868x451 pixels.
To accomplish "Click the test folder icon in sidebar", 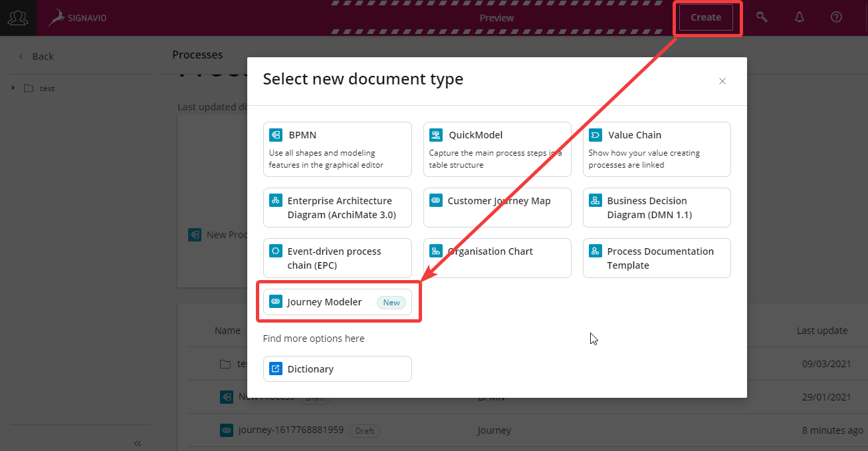I will point(29,88).
